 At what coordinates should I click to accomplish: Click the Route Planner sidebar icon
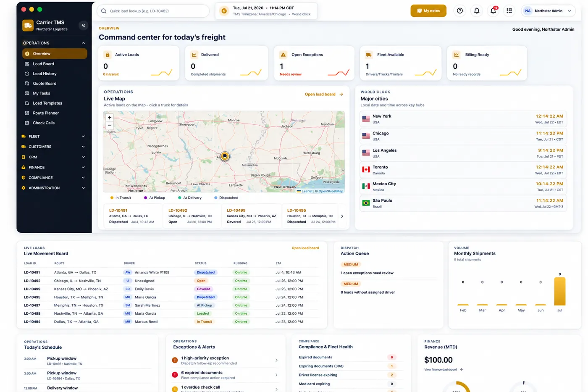[x=27, y=113]
